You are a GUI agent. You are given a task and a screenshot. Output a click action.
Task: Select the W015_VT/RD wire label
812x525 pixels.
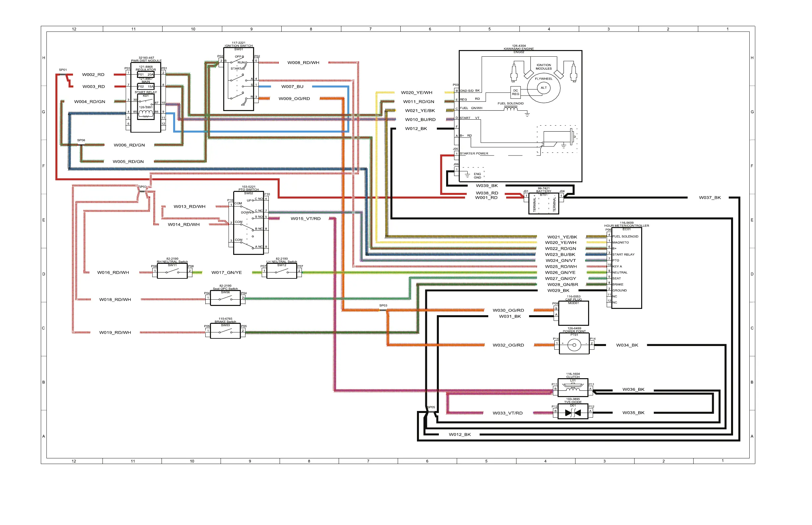point(306,218)
